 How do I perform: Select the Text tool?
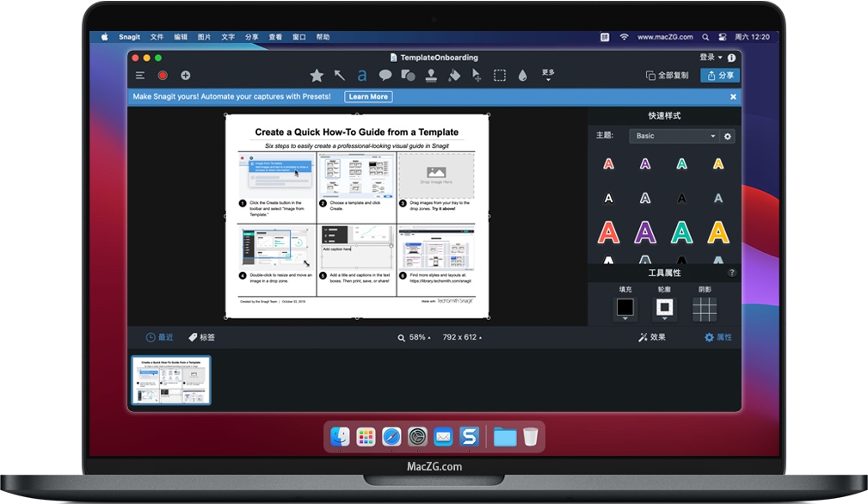pos(361,75)
